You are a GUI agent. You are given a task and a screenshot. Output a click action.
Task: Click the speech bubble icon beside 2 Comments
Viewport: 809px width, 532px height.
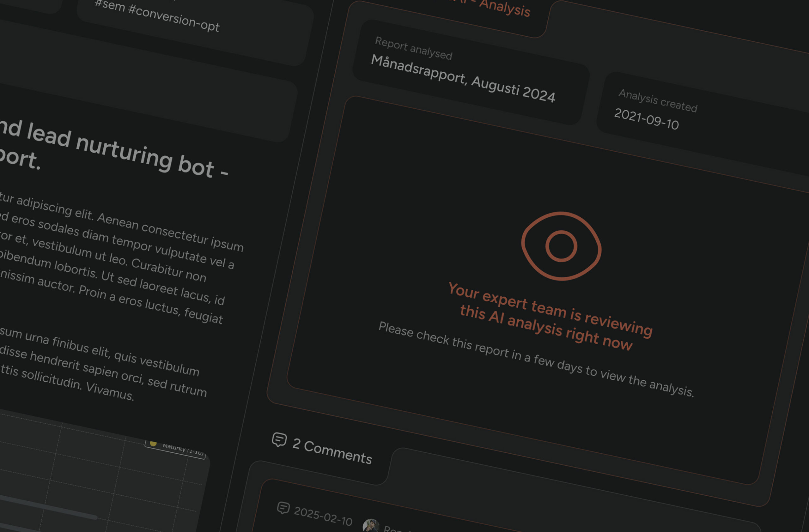pos(279,440)
